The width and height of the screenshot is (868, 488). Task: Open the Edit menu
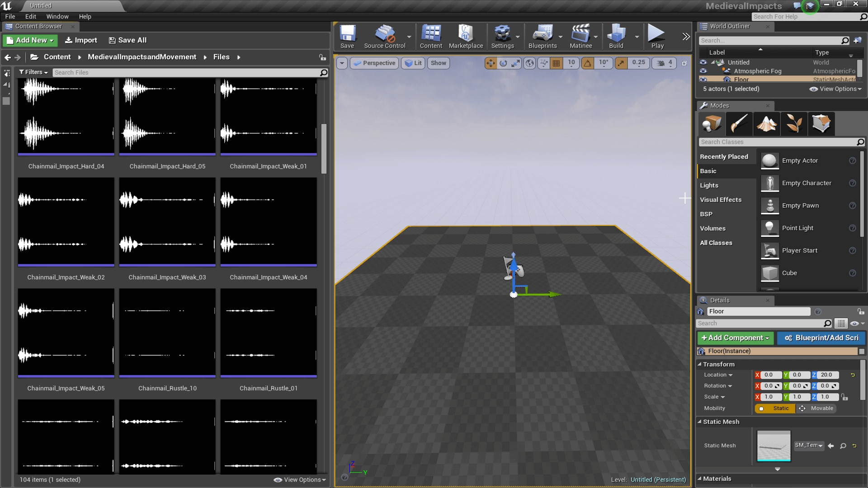(x=31, y=16)
